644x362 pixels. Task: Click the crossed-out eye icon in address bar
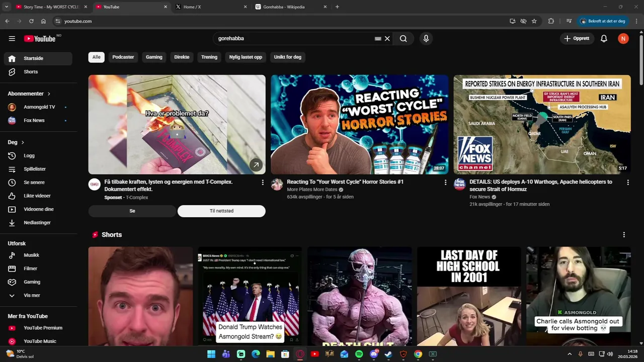click(x=523, y=21)
